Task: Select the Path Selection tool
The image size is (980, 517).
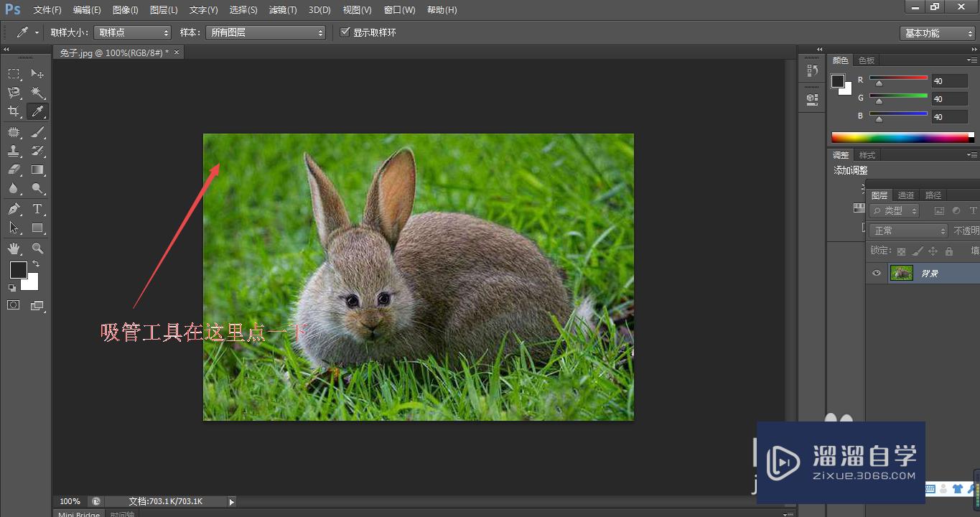Action: (x=14, y=228)
